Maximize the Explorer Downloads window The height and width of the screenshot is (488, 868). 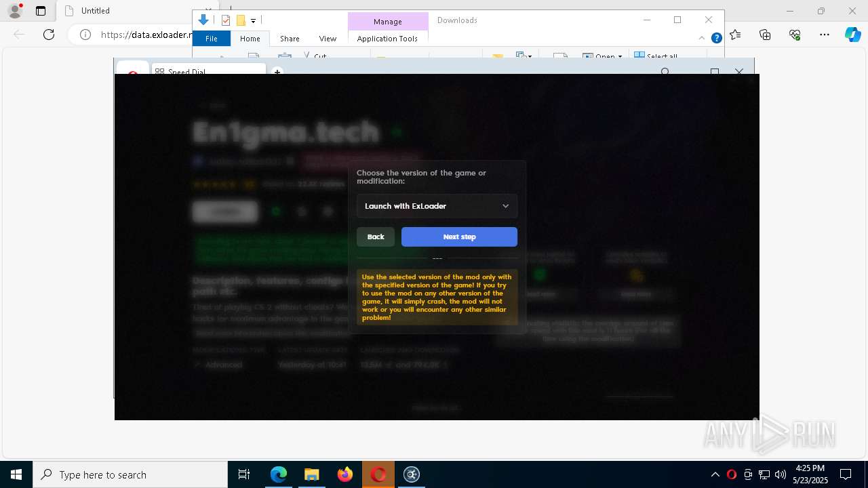pyautogui.click(x=677, y=20)
